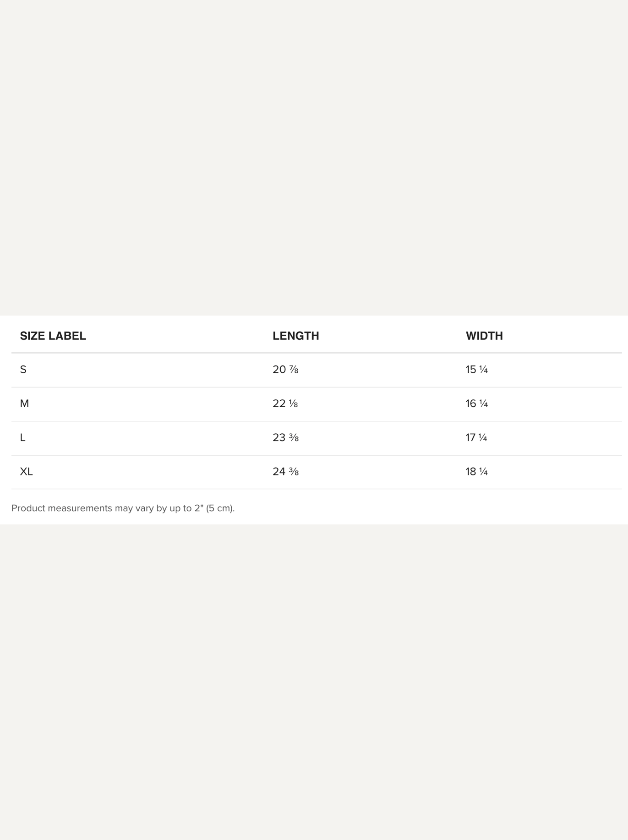
Task: Select the L size label cell
Action: tap(22, 437)
